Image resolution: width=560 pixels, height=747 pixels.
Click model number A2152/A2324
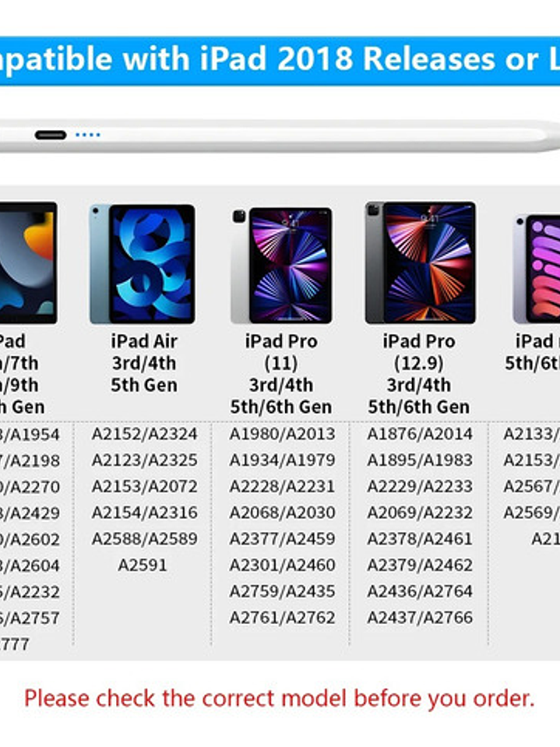pyautogui.click(x=144, y=434)
